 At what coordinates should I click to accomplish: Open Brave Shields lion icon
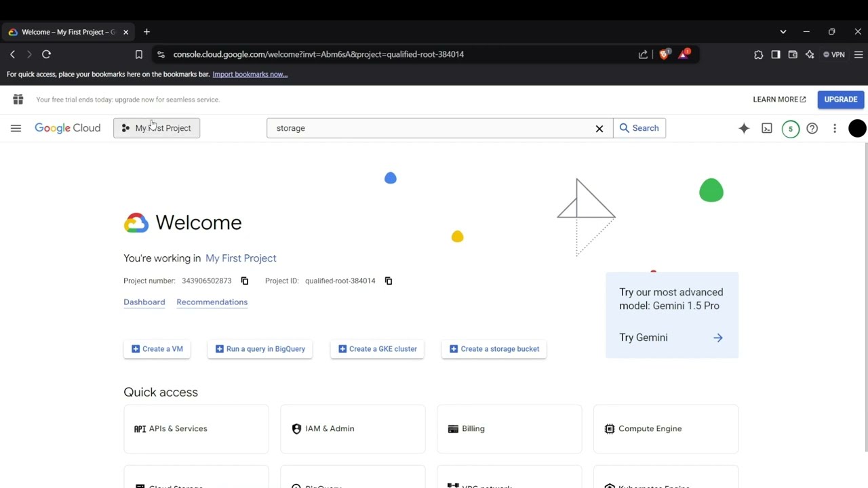[664, 54]
